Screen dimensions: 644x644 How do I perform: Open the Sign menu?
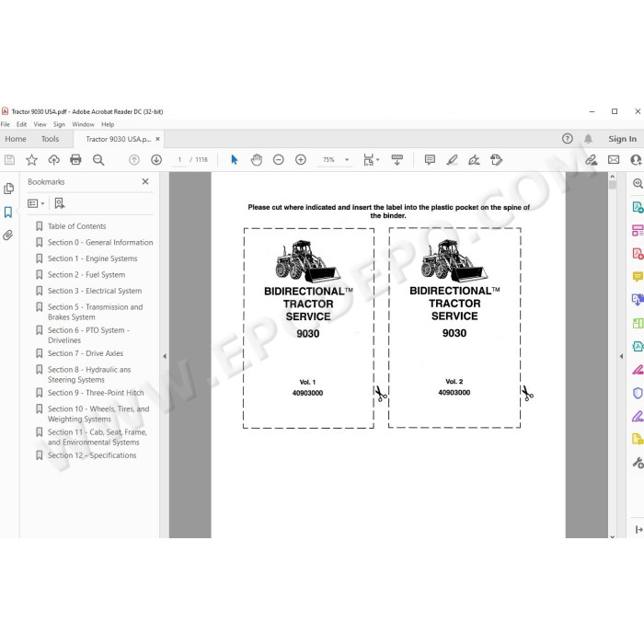[x=59, y=124]
